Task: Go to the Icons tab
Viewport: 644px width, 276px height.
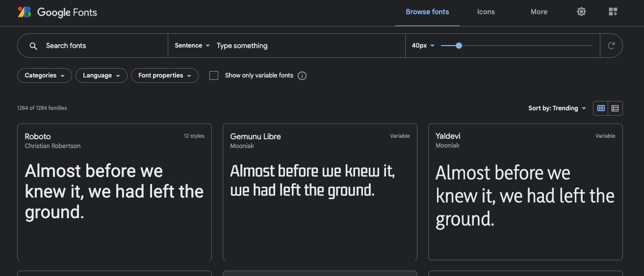Action: (486, 12)
